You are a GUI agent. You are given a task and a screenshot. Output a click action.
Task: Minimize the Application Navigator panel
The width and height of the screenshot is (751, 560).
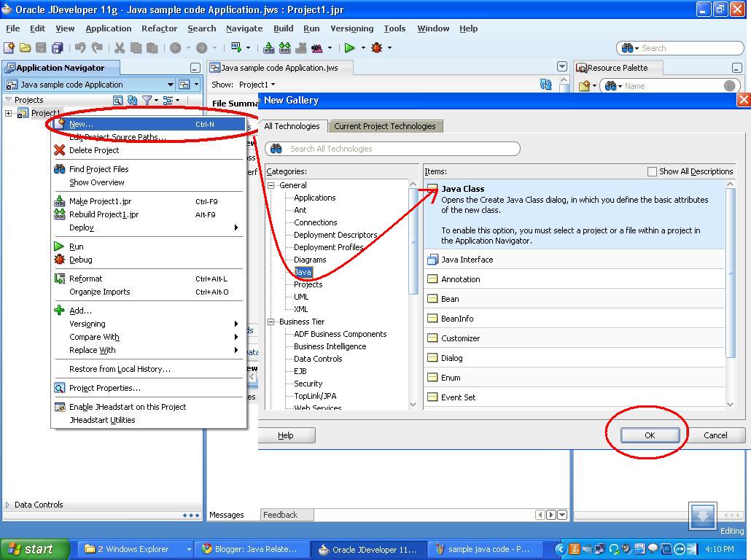tap(195, 68)
